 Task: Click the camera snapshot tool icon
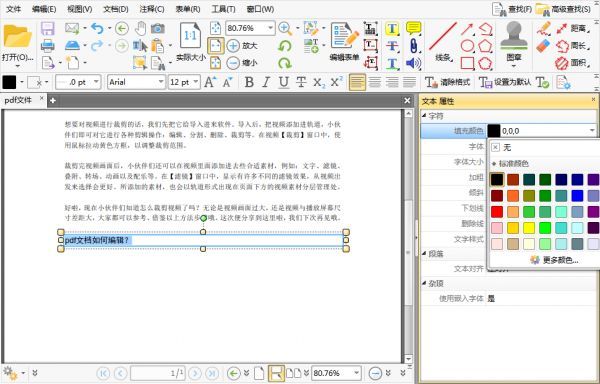pos(158,28)
